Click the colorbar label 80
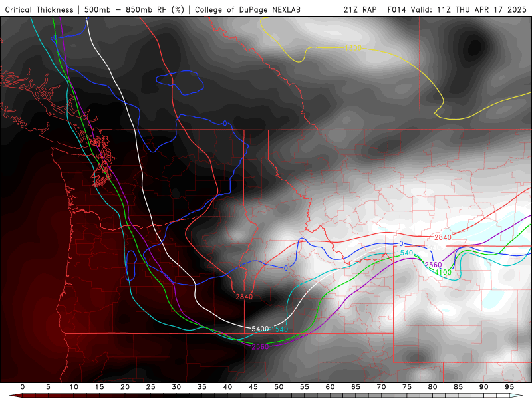The height and width of the screenshot is (399, 532). (433, 387)
